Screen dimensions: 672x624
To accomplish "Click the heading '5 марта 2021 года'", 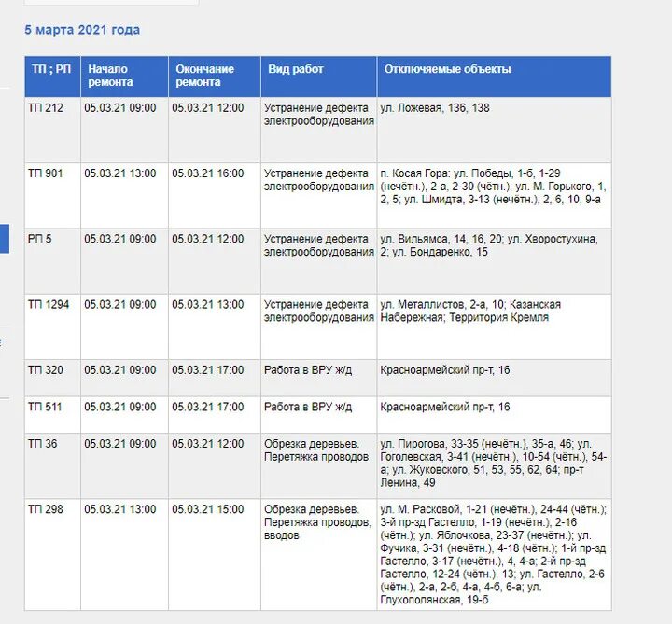I will (82, 30).
